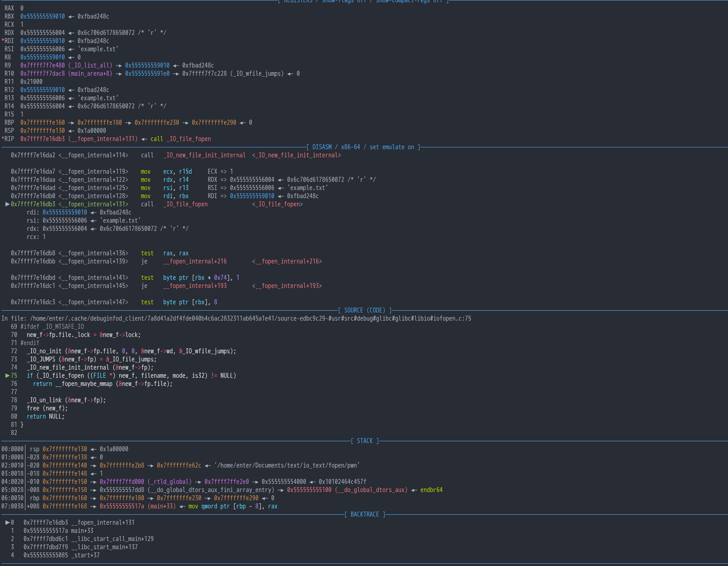This screenshot has height=566, width=728.
Task: Click _IO_list_all in the R9 row
Action: click(90, 65)
